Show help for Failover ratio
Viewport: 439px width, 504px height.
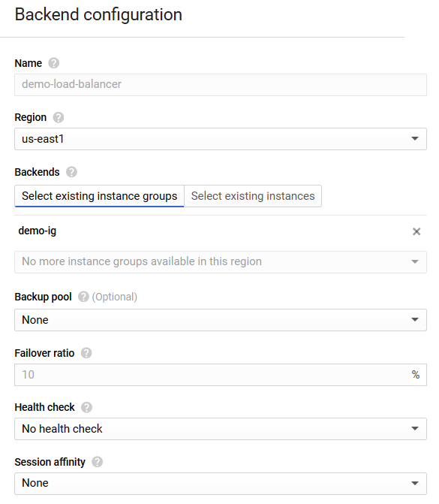86,353
